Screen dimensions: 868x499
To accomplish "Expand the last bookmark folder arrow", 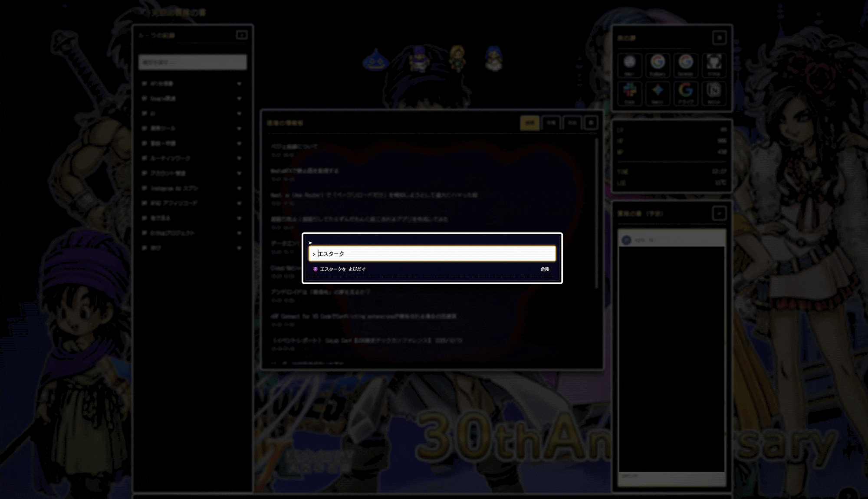I will (x=239, y=248).
